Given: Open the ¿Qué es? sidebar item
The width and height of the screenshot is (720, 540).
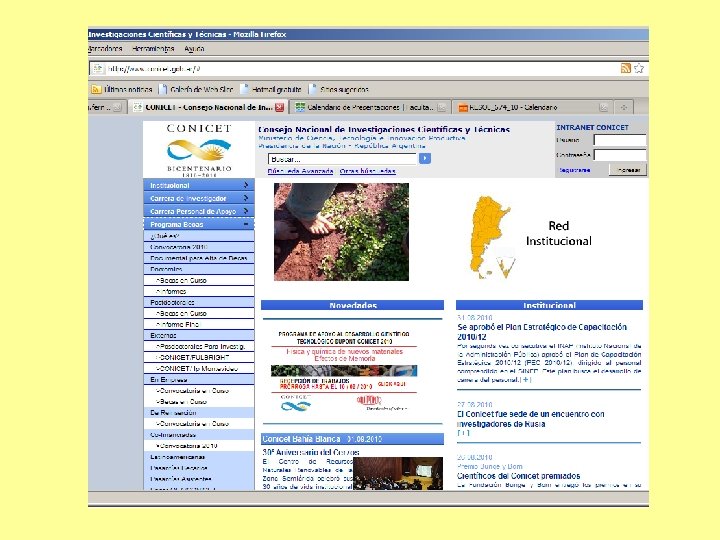Looking at the screenshot, I should (198, 236).
